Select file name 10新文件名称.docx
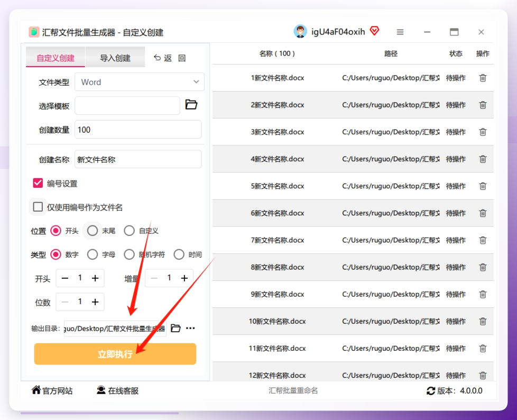Image resolution: width=517 pixels, height=420 pixels. pyautogui.click(x=278, y=322)
